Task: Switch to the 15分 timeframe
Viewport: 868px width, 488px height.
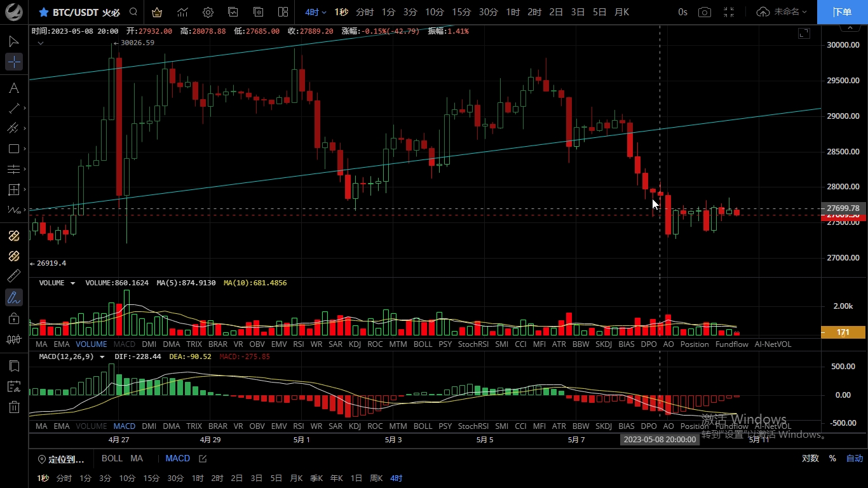Action: tap(461, 12)
